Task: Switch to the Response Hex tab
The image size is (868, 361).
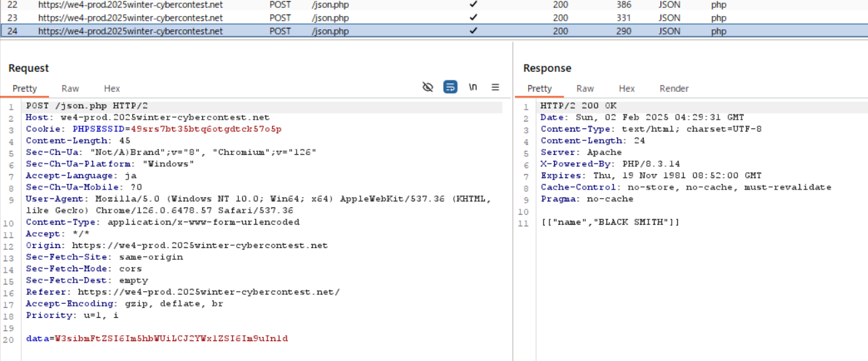Action: [x=627, y=88]
